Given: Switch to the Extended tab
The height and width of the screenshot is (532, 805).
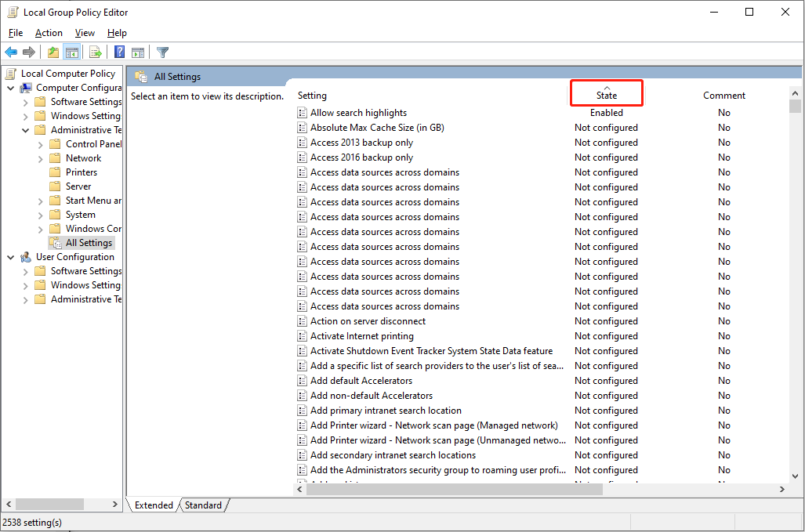Looking at the screenshot, I should coord(153,505).
